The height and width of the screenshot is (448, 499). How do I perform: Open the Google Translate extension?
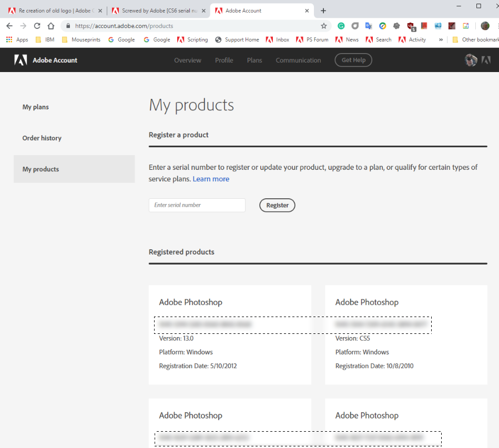[x=369, y=26]
